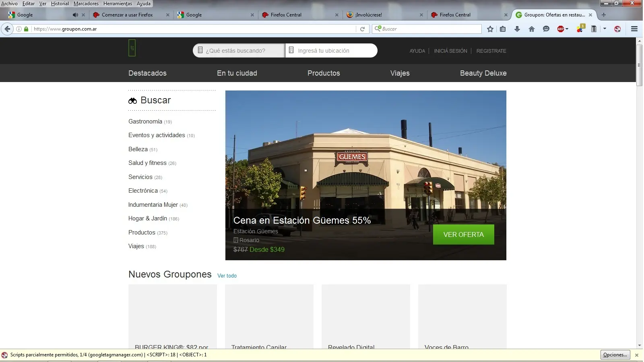This screenshot has height=362, width=644.
Task: Open the Herramientas menu
Action: pos(118,4)
